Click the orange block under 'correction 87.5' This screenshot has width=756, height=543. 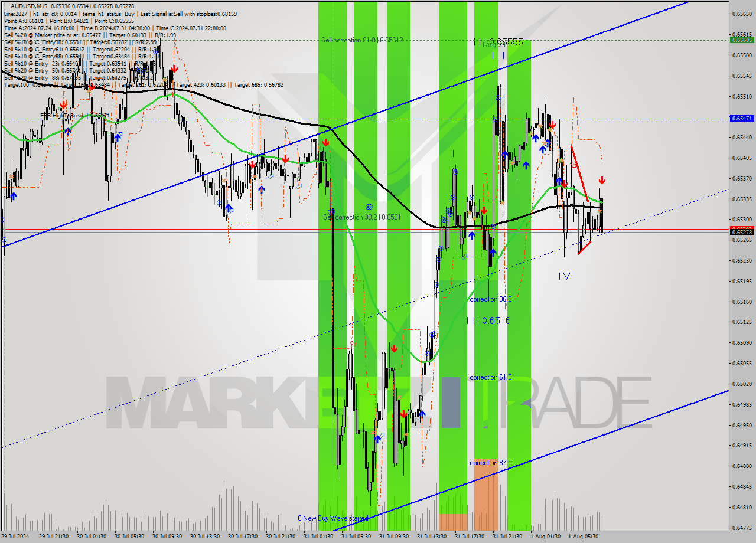point(485,495)
